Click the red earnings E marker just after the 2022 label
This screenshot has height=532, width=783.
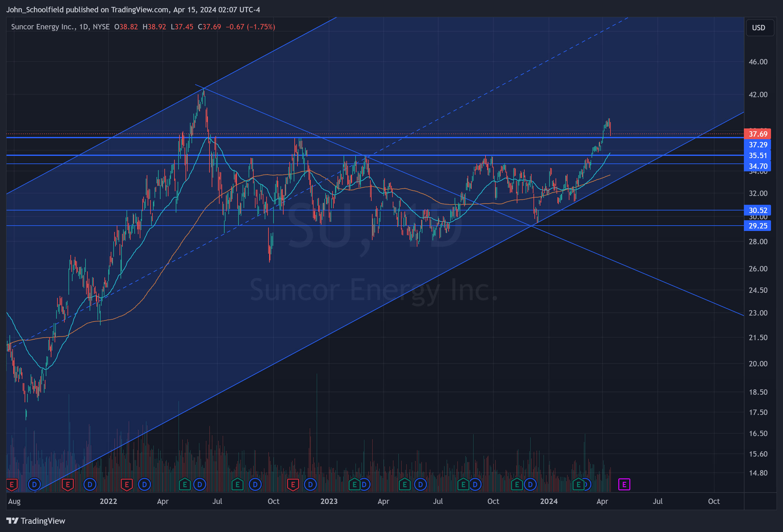point(127,485)
